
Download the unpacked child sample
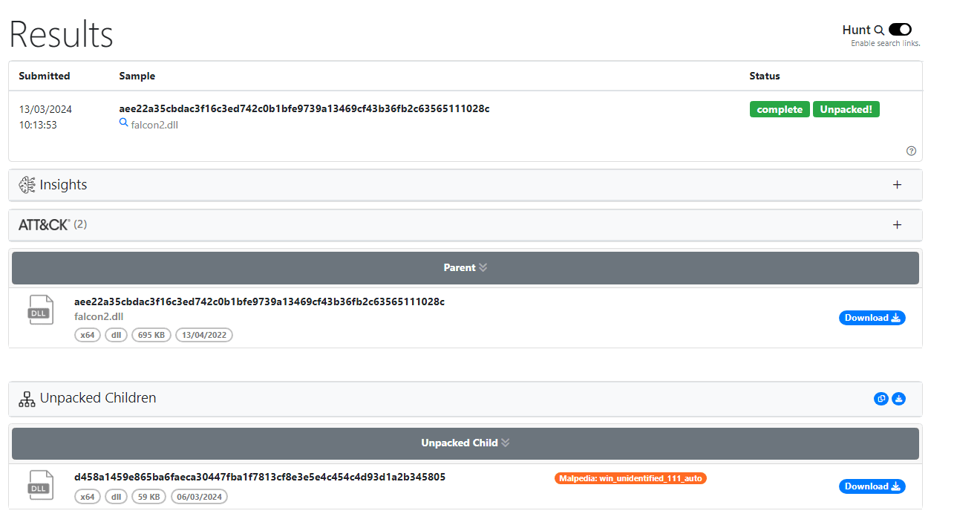point(872,486)
